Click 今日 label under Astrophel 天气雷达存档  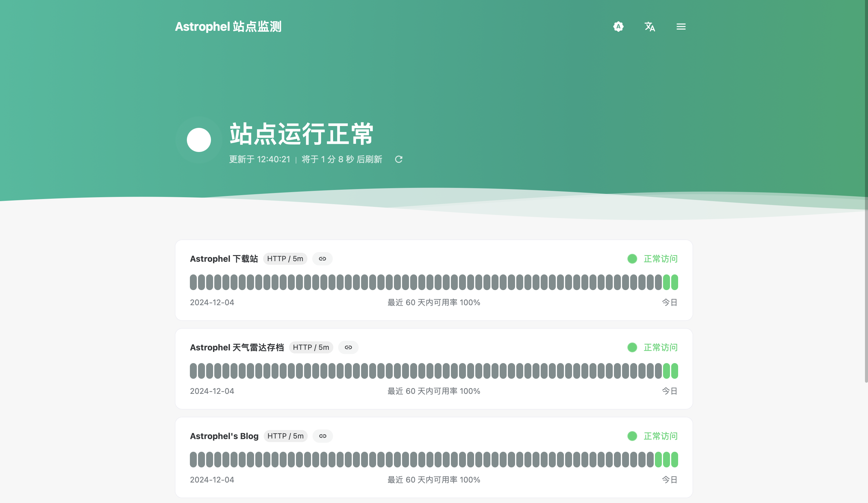coord(670,391)
